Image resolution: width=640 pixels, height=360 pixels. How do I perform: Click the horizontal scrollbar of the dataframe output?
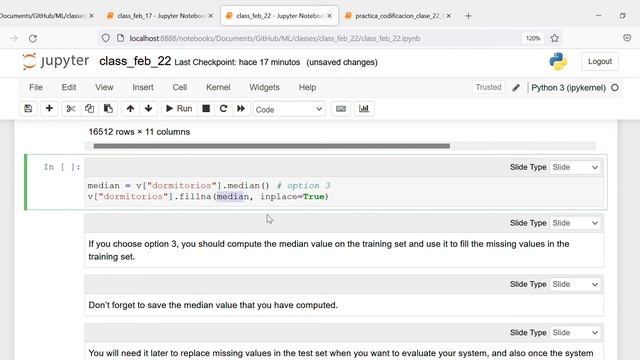271,146
